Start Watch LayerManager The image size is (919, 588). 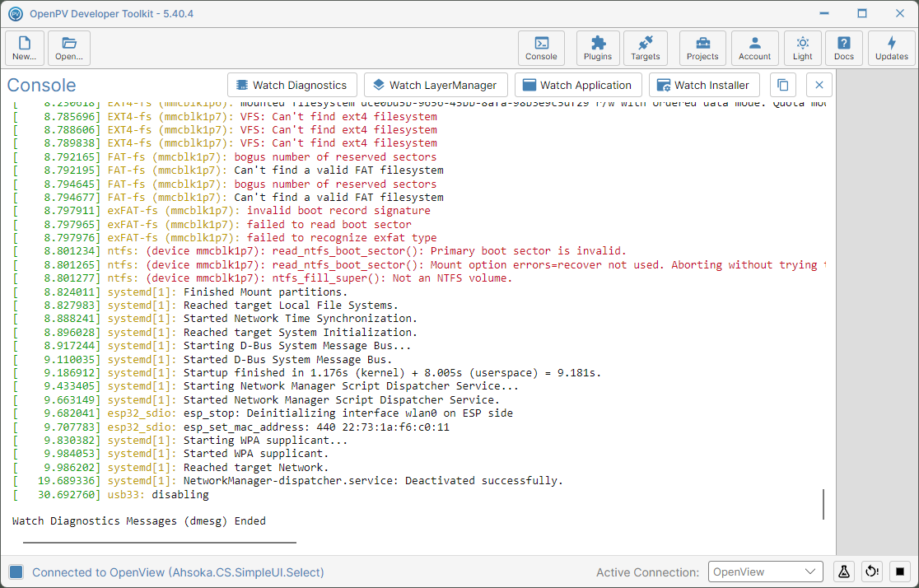435,85
